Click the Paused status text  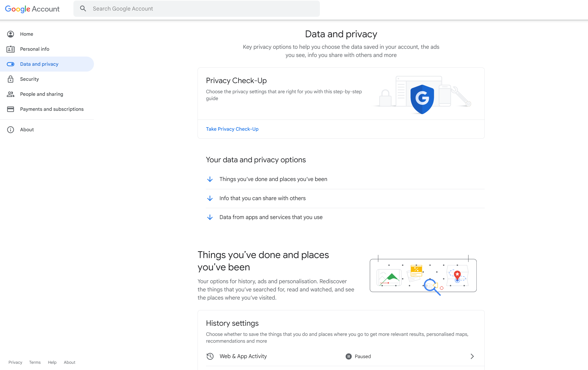coord(363,356)
